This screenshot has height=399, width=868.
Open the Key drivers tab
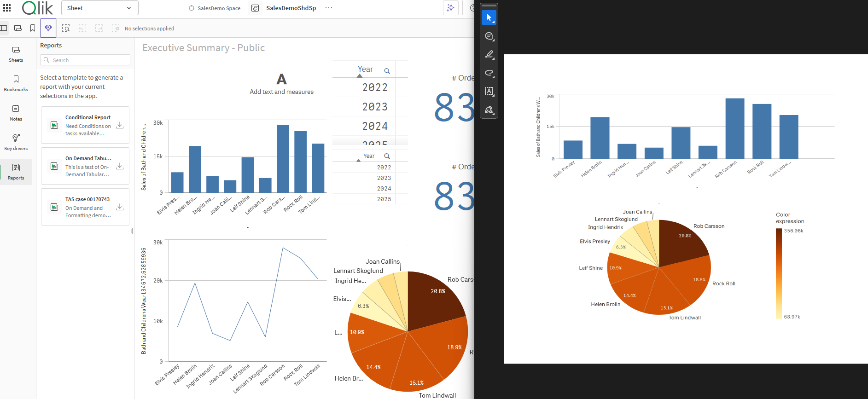[x=16, y=142]
